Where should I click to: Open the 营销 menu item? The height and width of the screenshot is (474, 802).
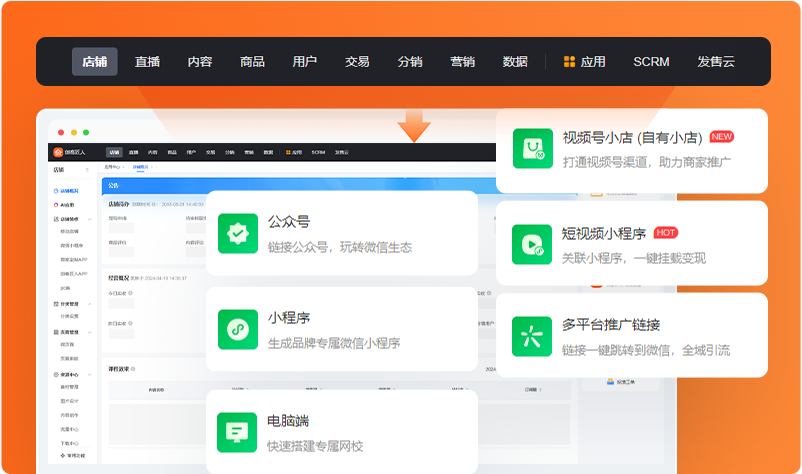click(x=462, y=62)
